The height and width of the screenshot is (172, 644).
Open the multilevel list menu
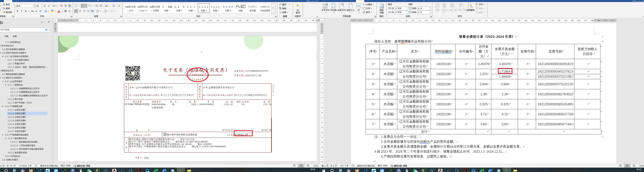tap(90, 6)
